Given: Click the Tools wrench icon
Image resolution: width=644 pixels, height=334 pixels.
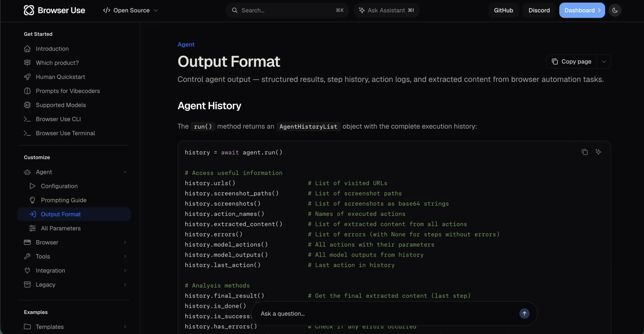Looking at the screenshot, I should [x=28, y=257].
